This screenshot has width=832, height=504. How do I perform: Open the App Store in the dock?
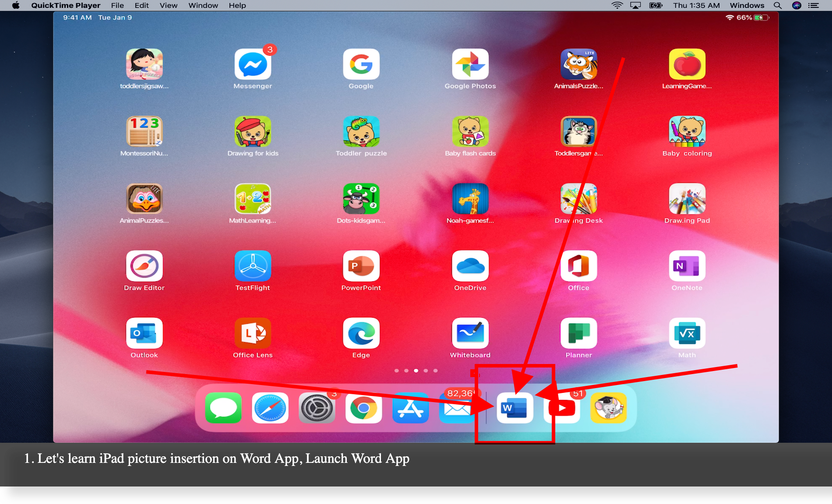410,408
